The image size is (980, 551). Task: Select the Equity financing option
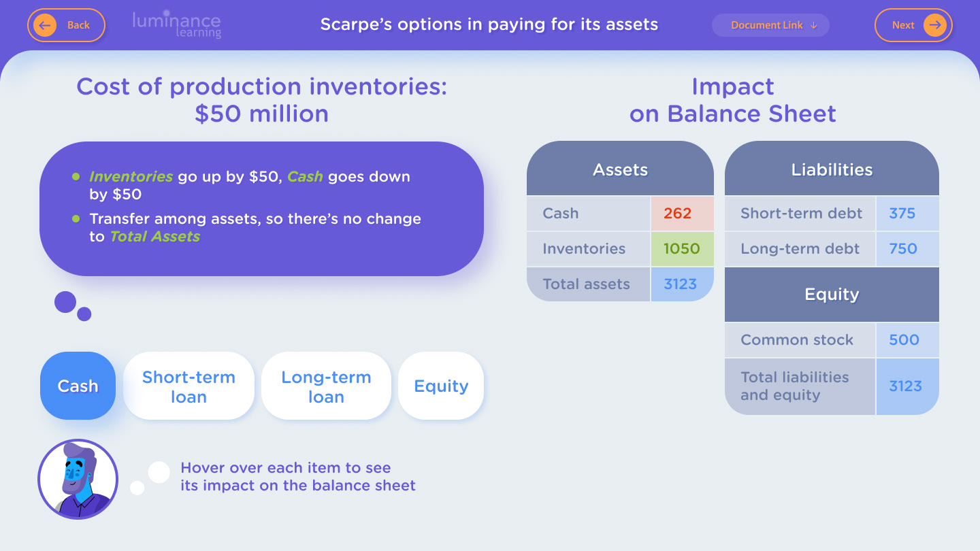441,386
